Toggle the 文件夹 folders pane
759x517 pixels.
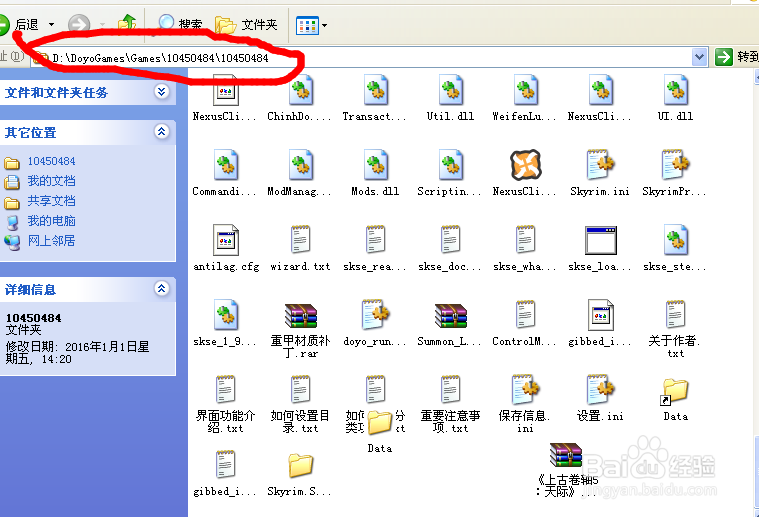(x=246, y=24)
